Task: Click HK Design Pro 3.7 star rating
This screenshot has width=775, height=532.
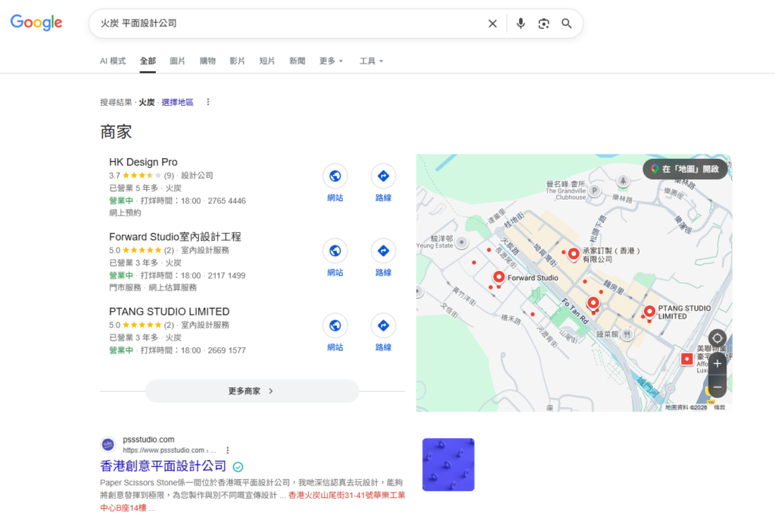Action: (142, 176)
